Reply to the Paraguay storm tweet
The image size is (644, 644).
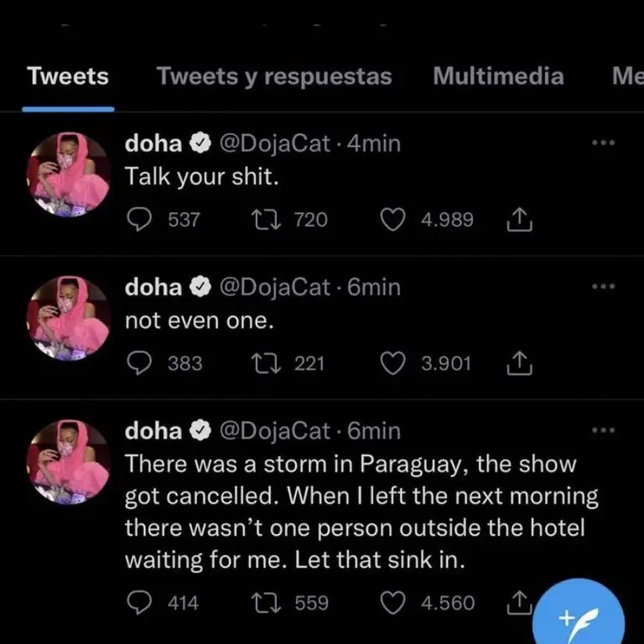(x=137, y=602)
